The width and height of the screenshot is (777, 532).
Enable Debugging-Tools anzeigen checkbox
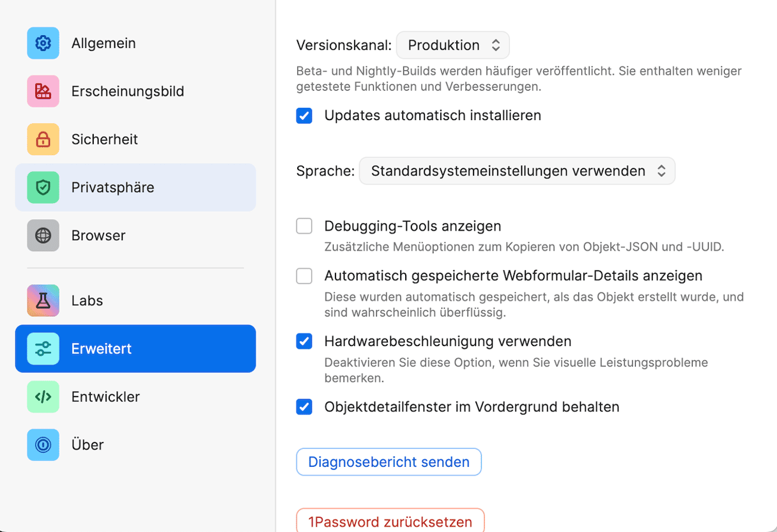(x=304, y=226)
